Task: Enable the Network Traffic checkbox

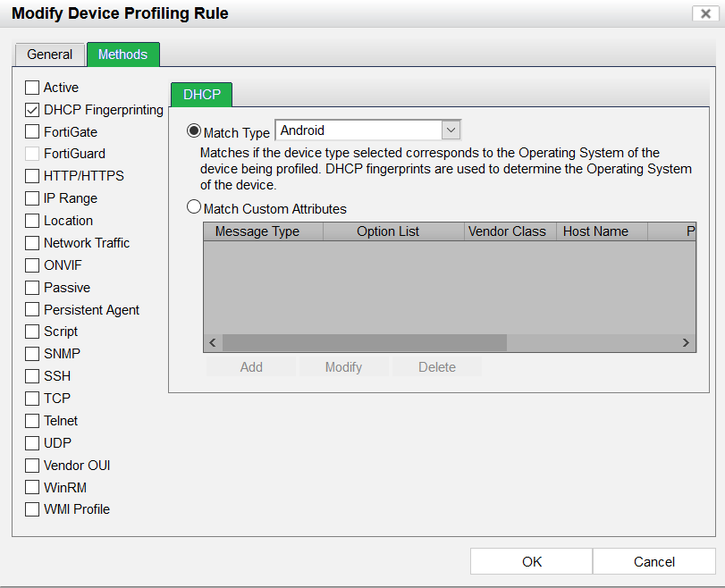Action: [x=32, y=243]
